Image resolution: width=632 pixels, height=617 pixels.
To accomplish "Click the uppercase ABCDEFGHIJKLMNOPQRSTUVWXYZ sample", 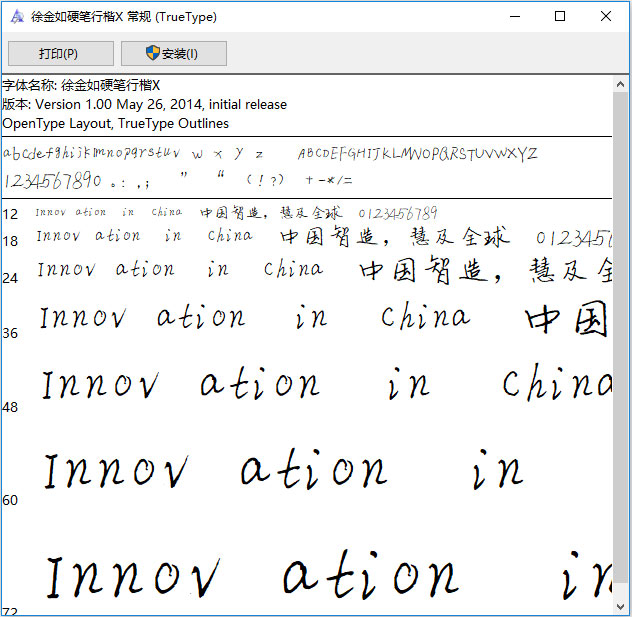I will 418,154.
